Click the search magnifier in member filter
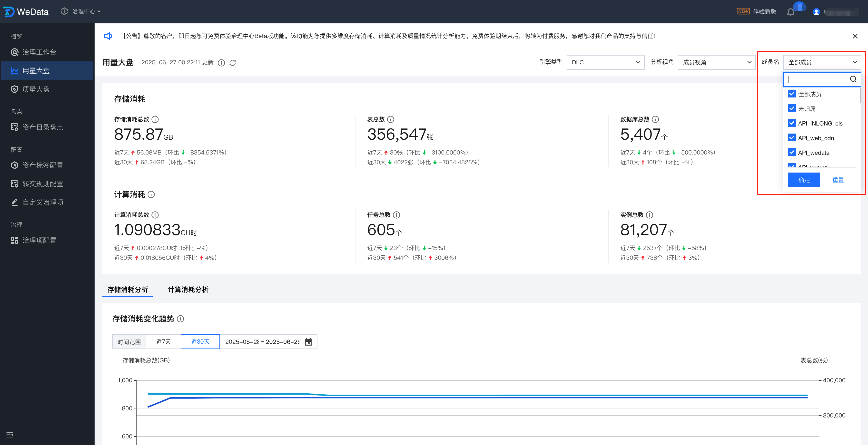 (x=853, y=79)
